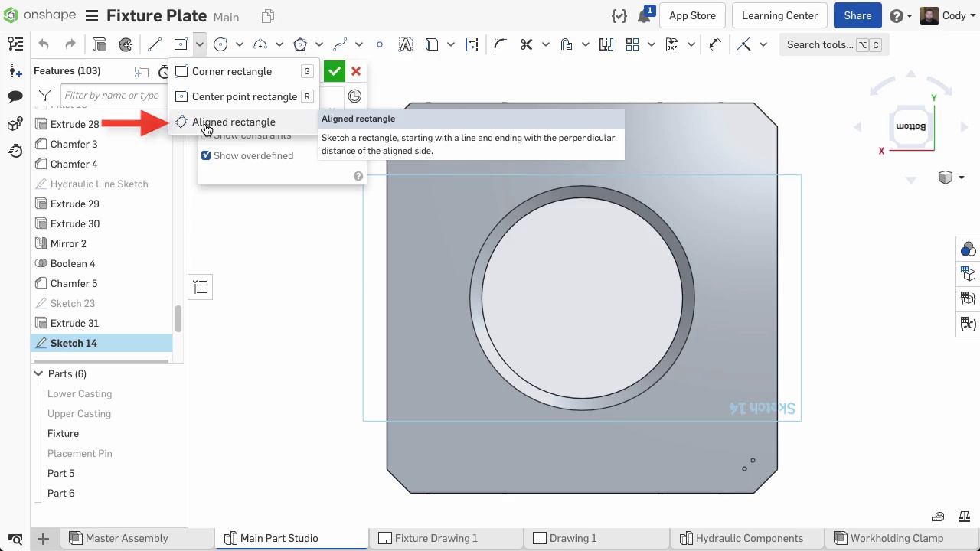Expand circle tool dropdown arrow
Image resolution: width=980 pixels, height=551 pixels.
click(x=239, y=44)
